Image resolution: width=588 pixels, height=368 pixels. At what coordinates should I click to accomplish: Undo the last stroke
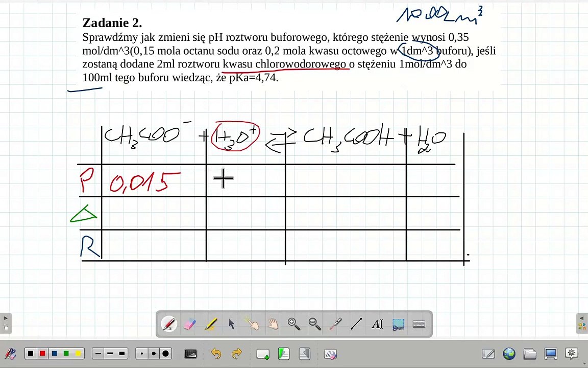(x=216, y=354)
